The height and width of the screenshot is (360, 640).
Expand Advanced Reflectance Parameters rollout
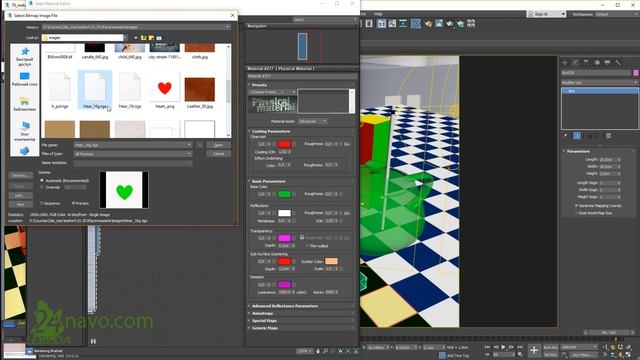tap(284, 306)
